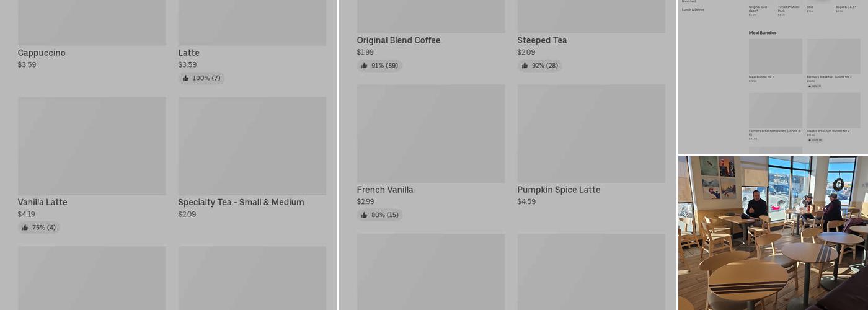This screenshot has height=310, width=868.
Task: Choose the Chili menu item
Action: (810, 7)
